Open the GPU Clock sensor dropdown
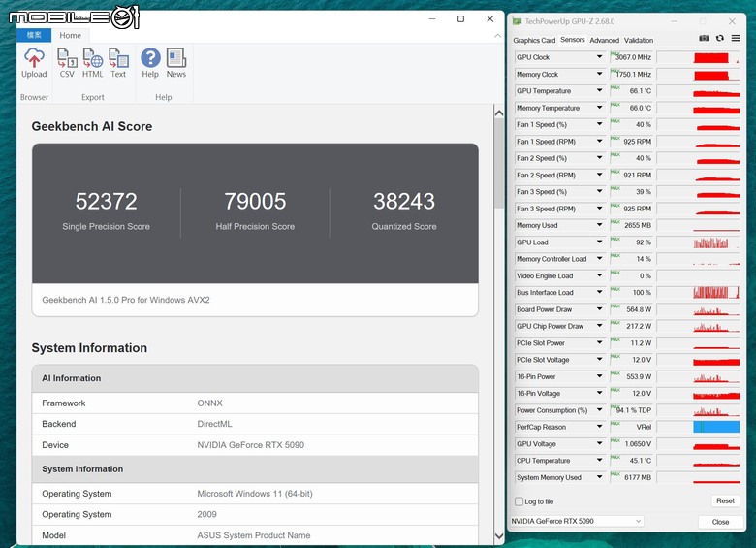This screenshot has width=756, height=548. (599, 57)
